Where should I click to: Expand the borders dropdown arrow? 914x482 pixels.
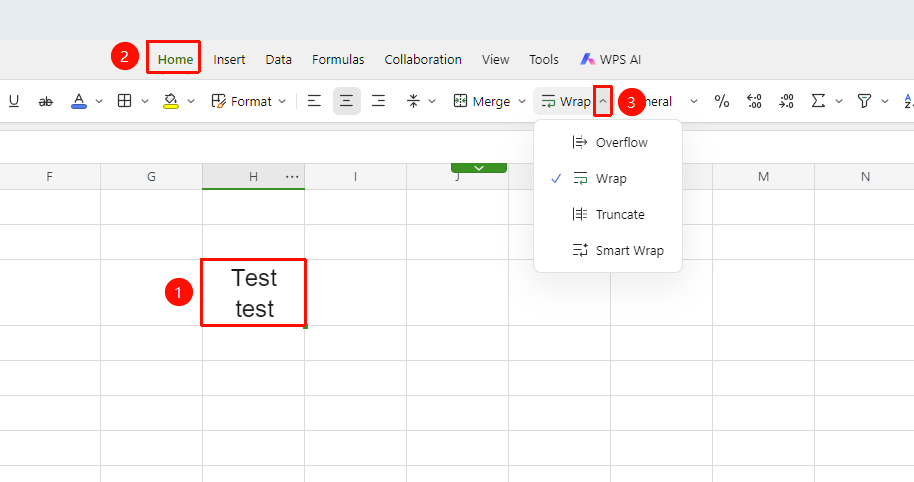145,101
